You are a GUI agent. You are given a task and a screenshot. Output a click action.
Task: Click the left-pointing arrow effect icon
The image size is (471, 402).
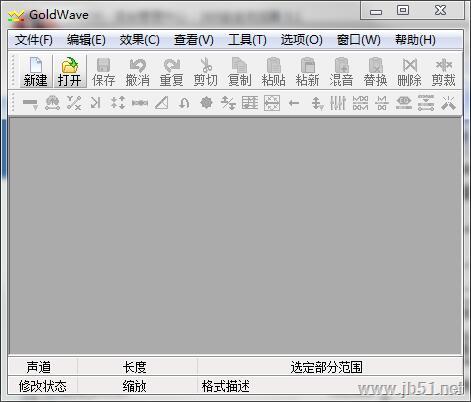coord(294,103)
